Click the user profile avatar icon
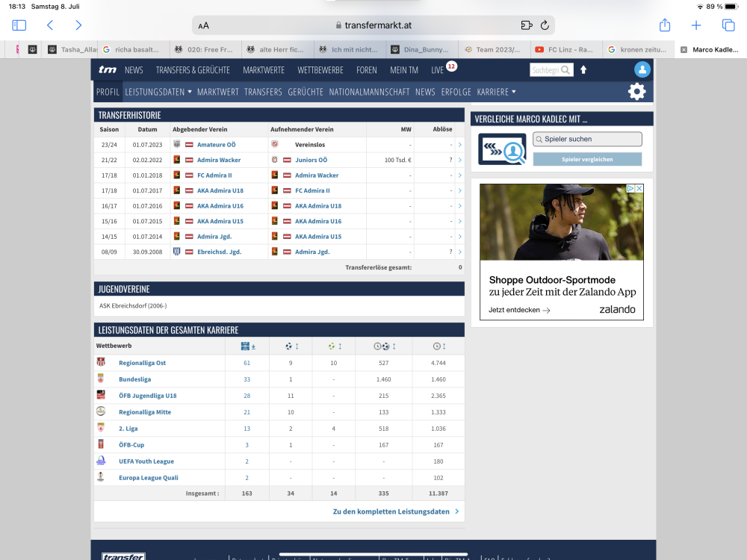The image size is (747, 560). [x=642, y=69]
